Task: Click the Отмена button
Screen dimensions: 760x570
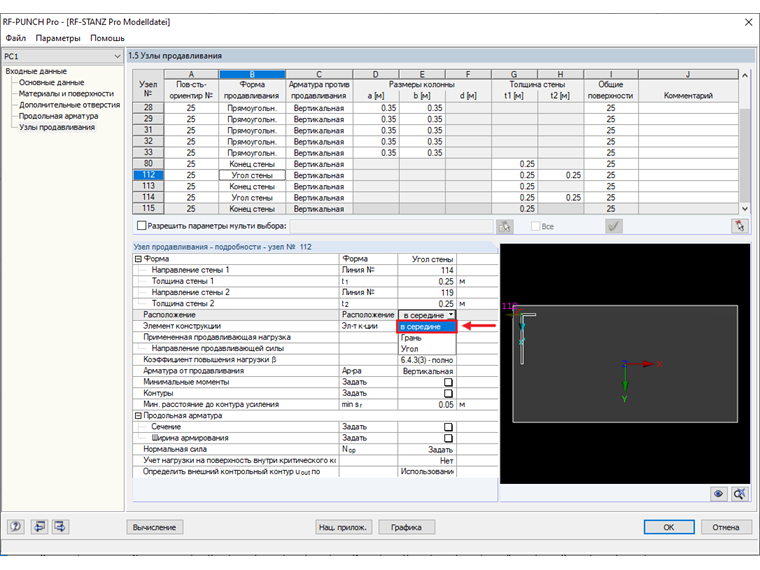Action: [726, 527]
